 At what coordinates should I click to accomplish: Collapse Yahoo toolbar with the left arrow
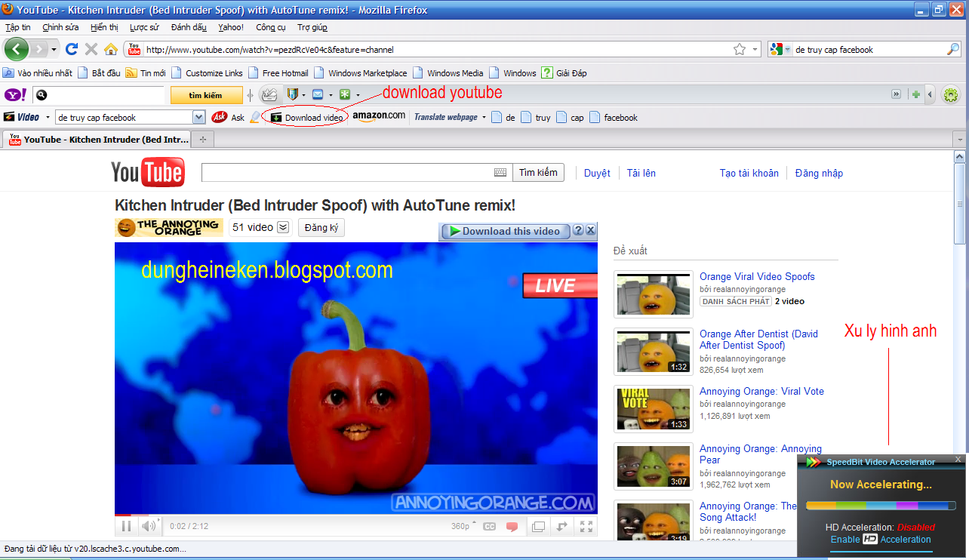pyautogui.click(x=930, y=94)
